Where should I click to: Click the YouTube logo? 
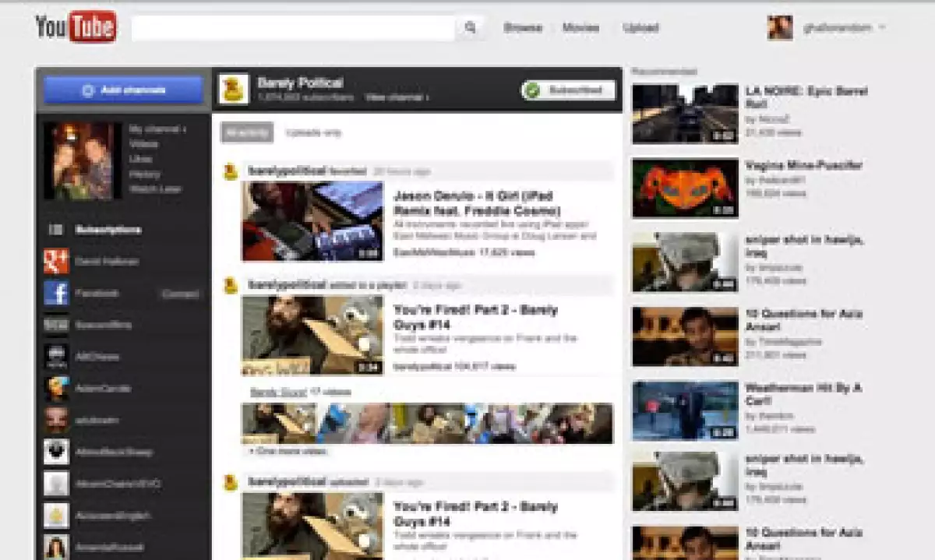pos(76,27)
